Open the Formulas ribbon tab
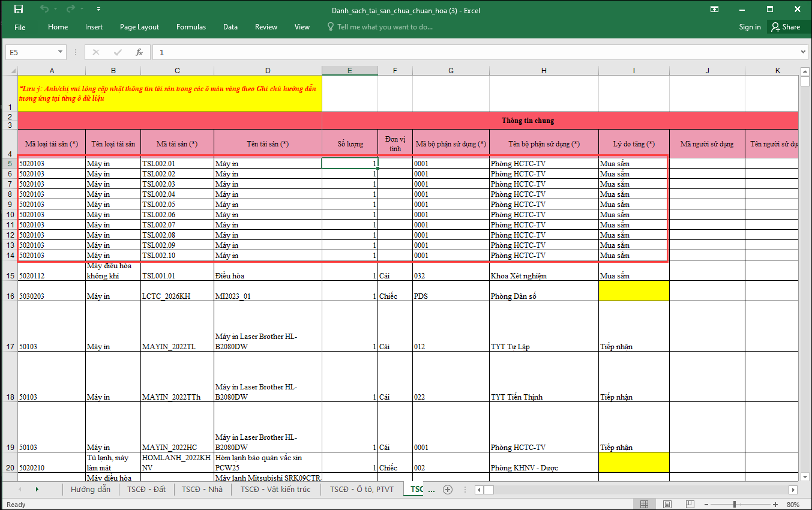This screenshot has height=510, width=812. point(191,27)
